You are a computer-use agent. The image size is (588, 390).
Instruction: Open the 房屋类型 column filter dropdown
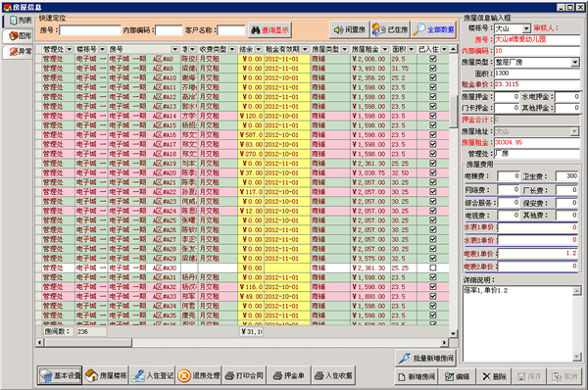coord(345,50)
